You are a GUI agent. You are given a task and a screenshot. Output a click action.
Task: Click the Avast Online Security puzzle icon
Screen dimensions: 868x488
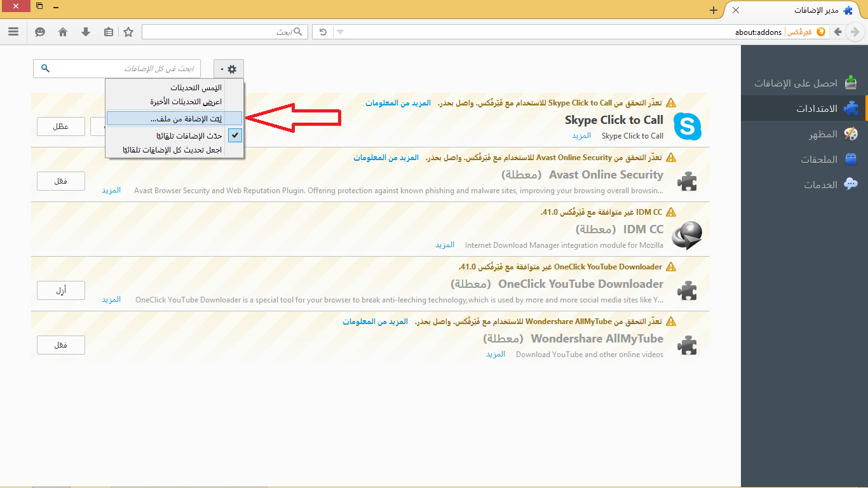[x=688, y=182]
